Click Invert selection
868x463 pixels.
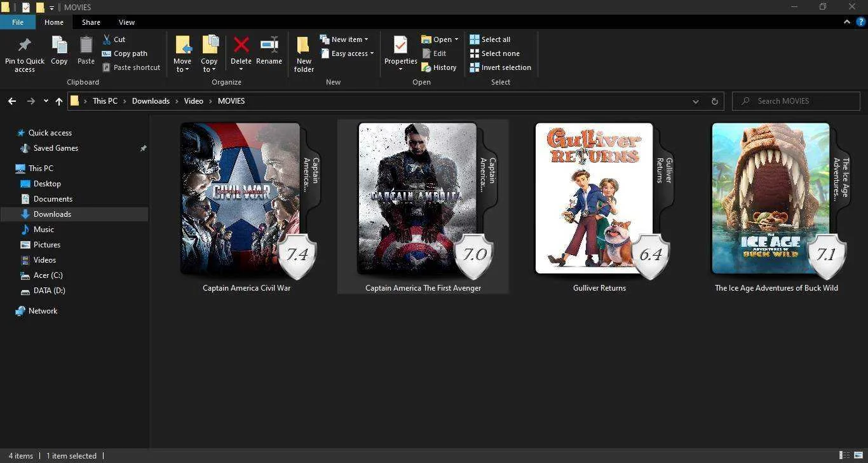pyautogui.click(x=500, y=67)
